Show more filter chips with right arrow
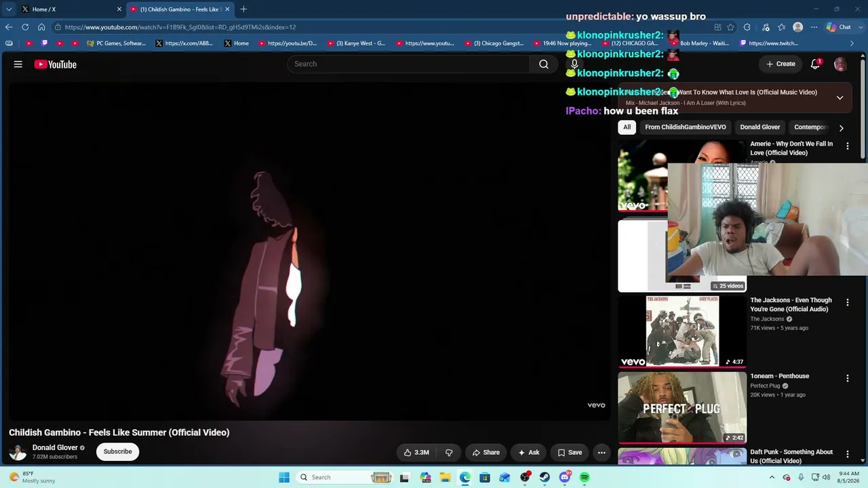Screen dimensions: 868x488 (x=841, y=127)
